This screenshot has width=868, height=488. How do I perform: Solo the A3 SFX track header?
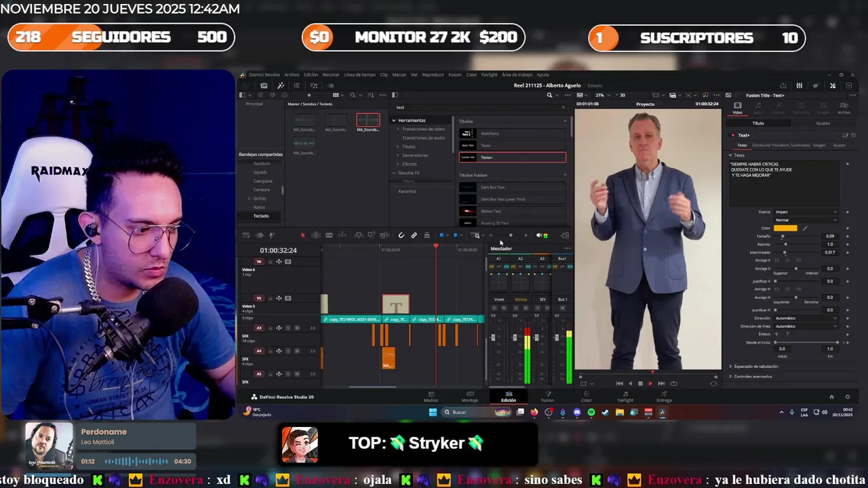288,328
